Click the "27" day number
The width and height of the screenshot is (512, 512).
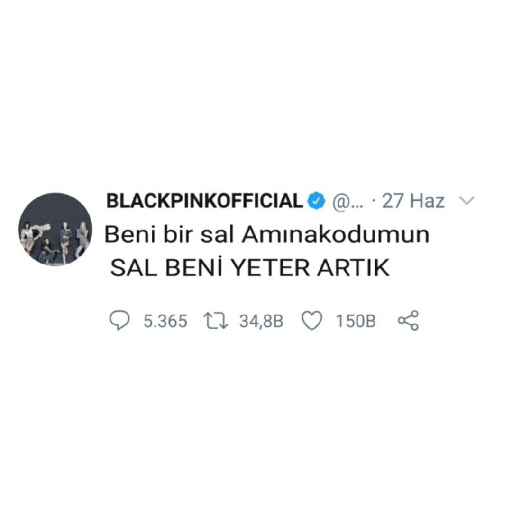click(x=393, y=201)
